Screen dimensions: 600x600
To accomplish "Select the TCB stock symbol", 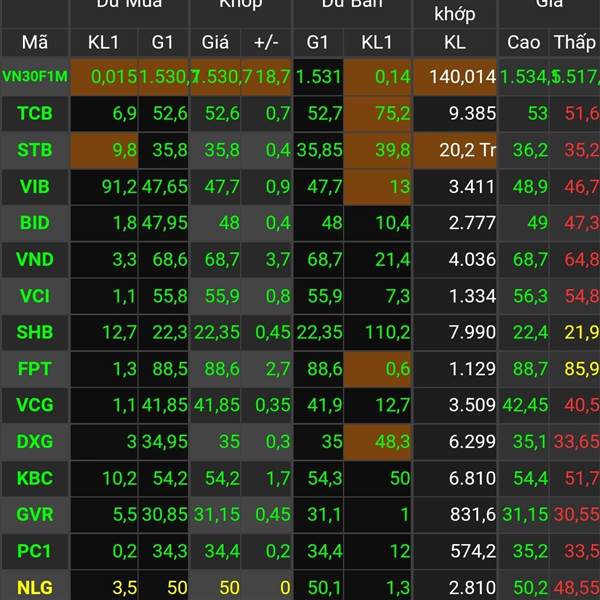I will point(35,113).
